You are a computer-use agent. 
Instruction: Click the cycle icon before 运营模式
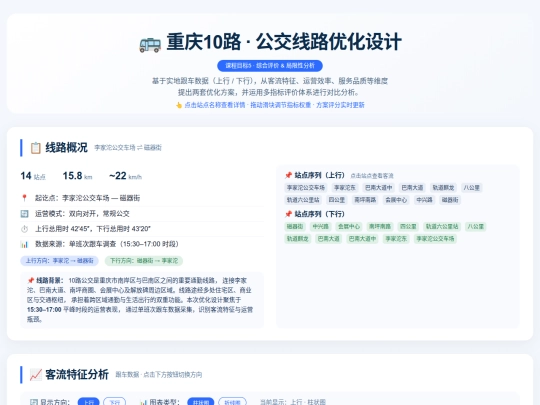coord(24,214)
